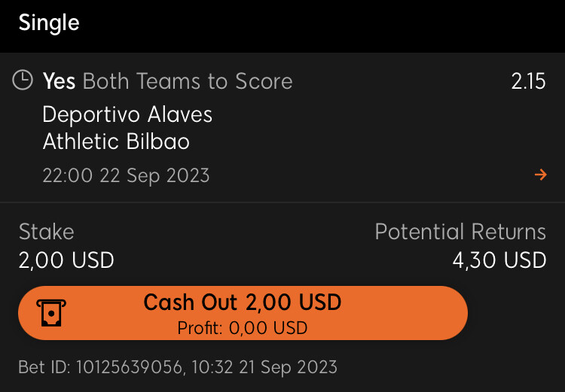Click the cash machine icon on Cash Out
Screen dimensions: 565x392
coord(51,313)
